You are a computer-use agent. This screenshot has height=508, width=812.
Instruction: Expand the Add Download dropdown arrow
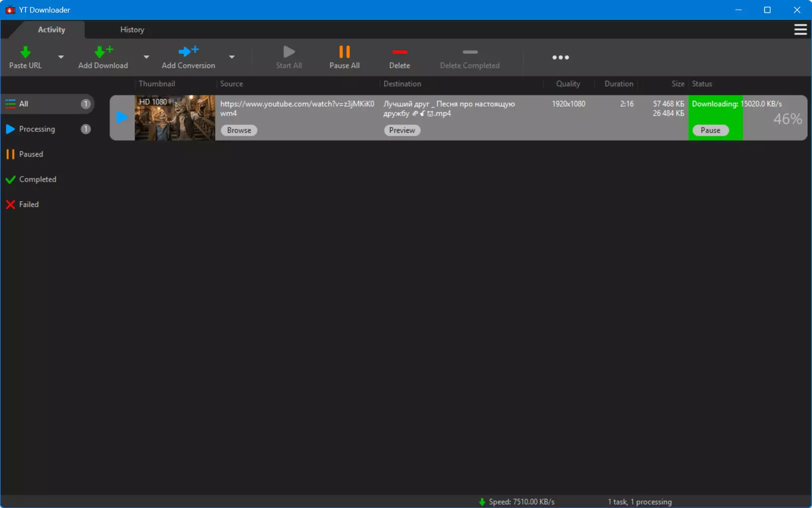point(146,57)
